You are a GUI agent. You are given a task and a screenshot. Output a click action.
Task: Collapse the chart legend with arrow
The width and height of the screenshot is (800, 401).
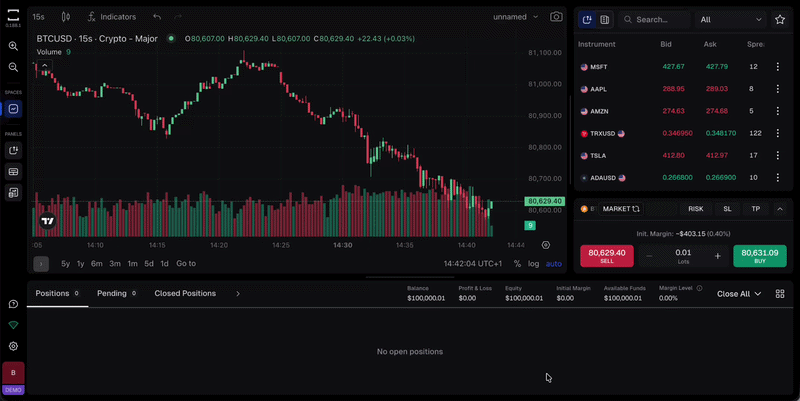[x=45, y=65]
